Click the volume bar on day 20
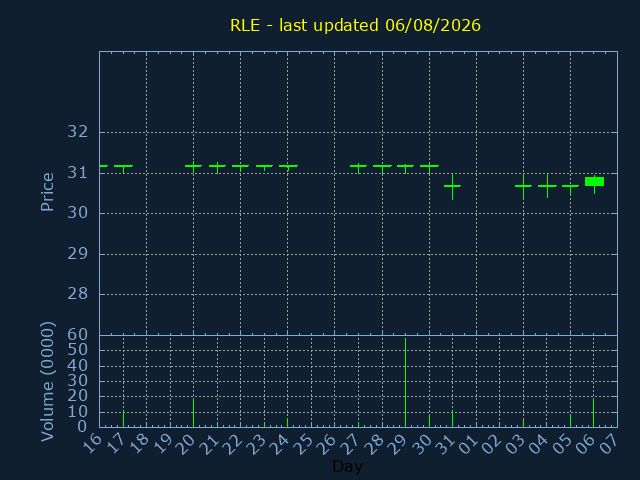Screen dimensions: 640x480 pos(193,413)
